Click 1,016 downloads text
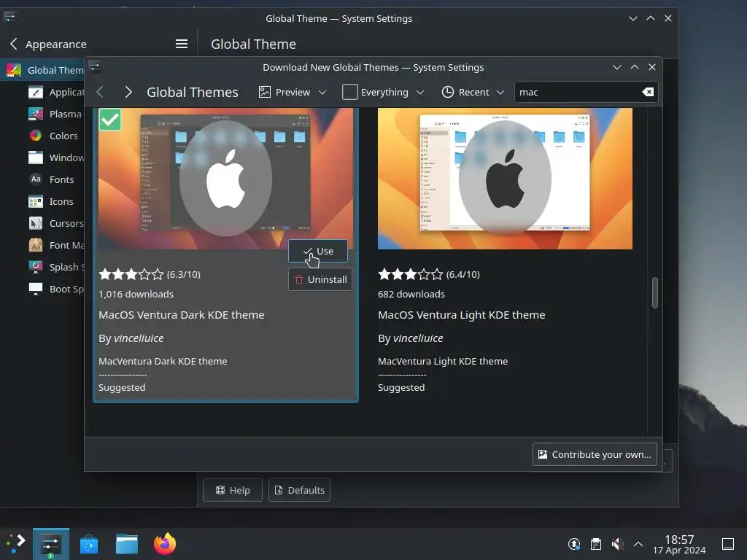747x560 pixels. click(136, 295)
